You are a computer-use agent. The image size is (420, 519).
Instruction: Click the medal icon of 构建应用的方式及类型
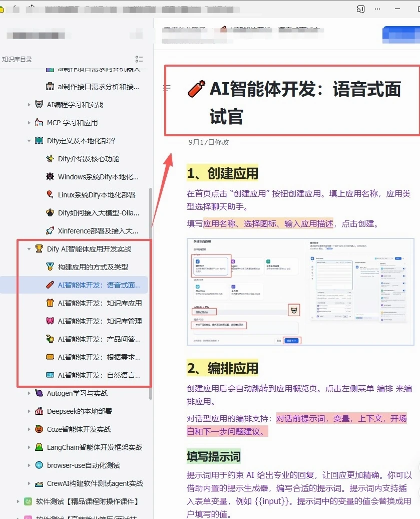point(50,266)
